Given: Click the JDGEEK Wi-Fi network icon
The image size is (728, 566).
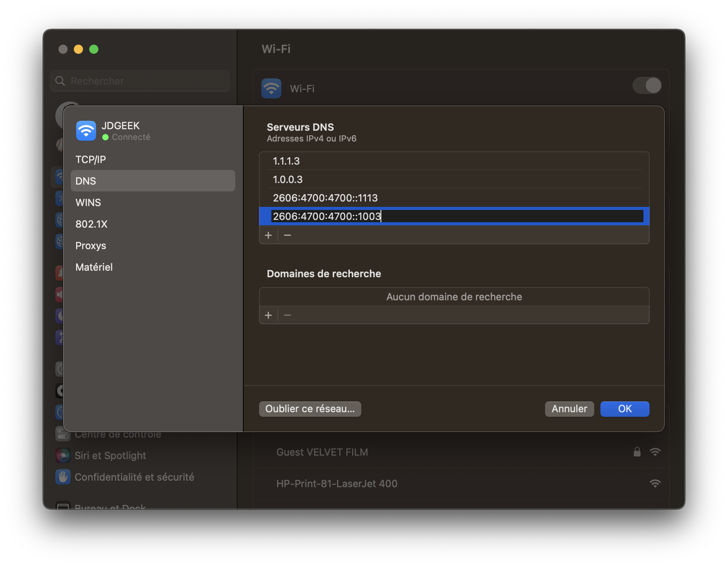Looking at the screenshot, I should pos(86,131).
